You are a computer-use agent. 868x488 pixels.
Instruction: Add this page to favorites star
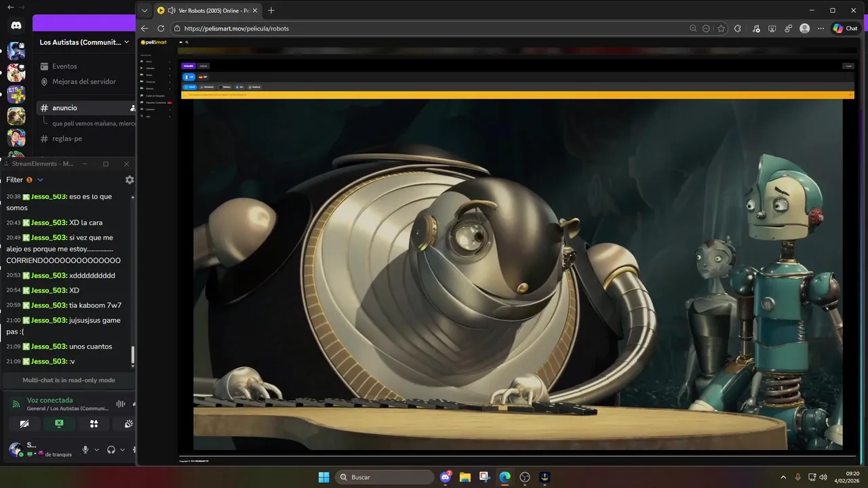click(x=721, y=28)
